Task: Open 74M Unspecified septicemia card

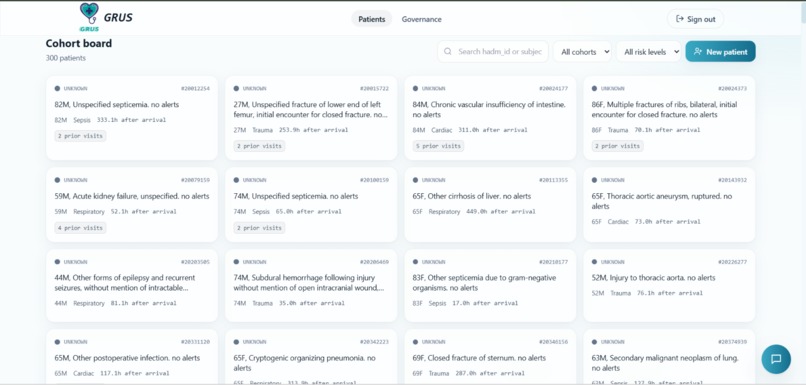Action: click(x=311, y=205)
